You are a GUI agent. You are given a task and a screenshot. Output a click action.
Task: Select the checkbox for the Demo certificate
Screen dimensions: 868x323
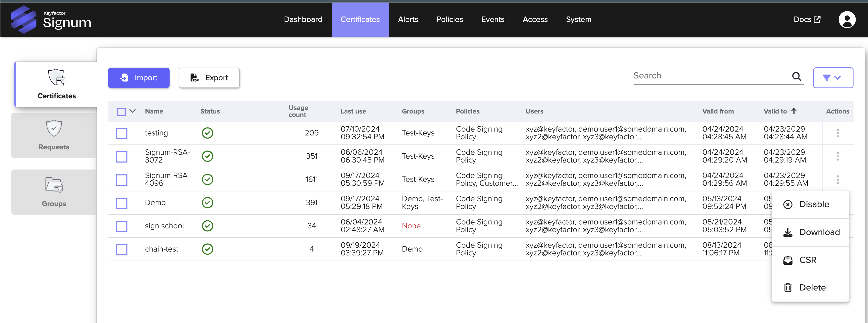point(122,203)
